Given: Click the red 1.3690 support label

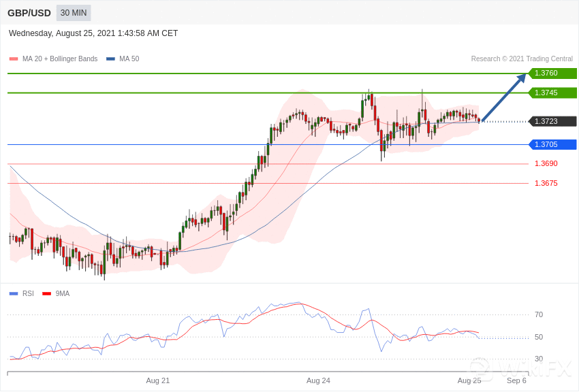Looking at the screenshot, I should click(546, 163).
